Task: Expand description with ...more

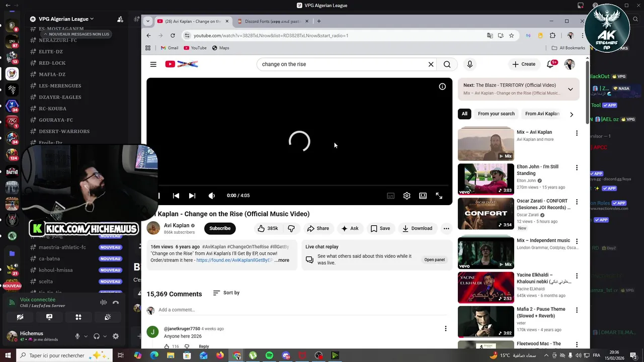Action: [x=282, y=260]
